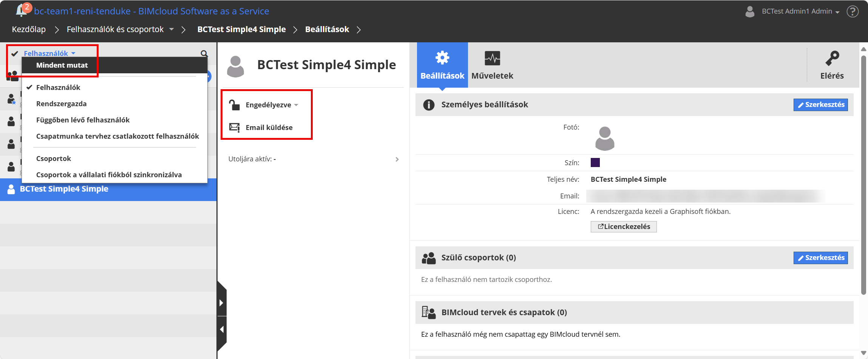Click the Személyes beállítások info icon
This screenshot has width=868, height=359.
pos(429,105)
